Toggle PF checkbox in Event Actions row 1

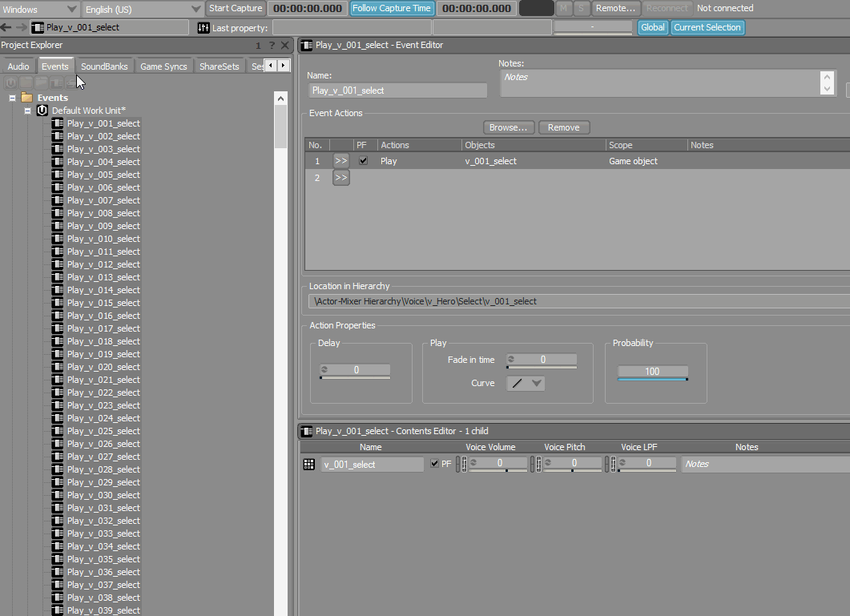[x=363, y=160]
